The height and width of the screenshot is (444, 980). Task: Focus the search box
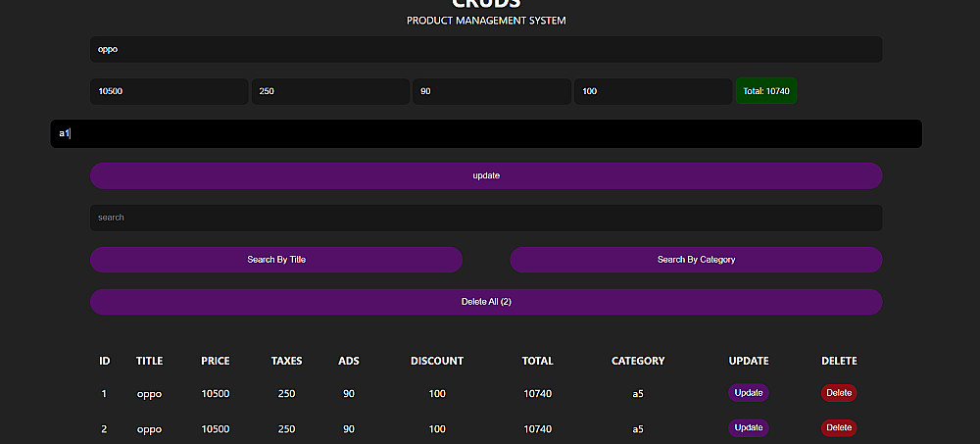[485, 218]
